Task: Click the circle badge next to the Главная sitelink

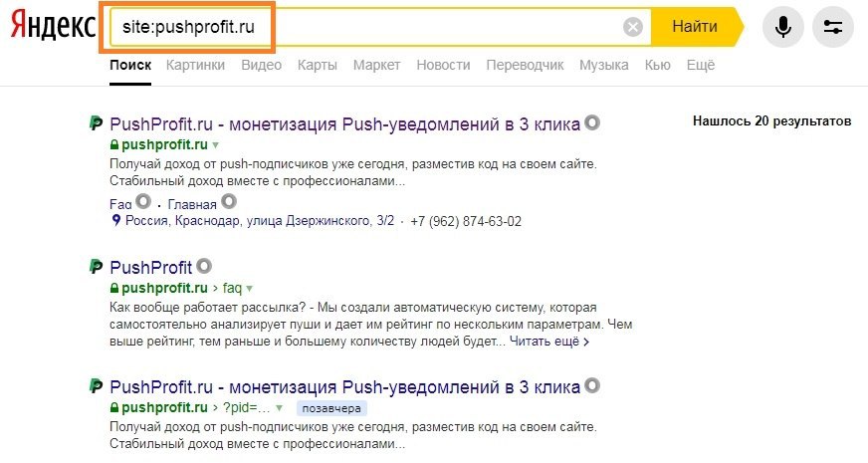Action: tap(229, 201)
